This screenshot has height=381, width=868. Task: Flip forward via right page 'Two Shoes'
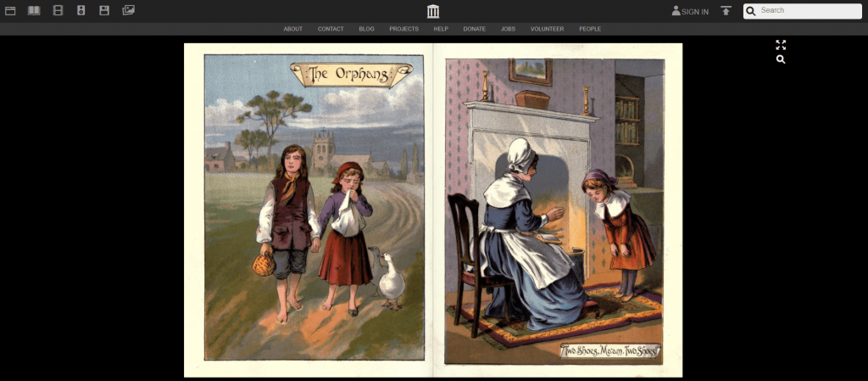pos(554,210)
